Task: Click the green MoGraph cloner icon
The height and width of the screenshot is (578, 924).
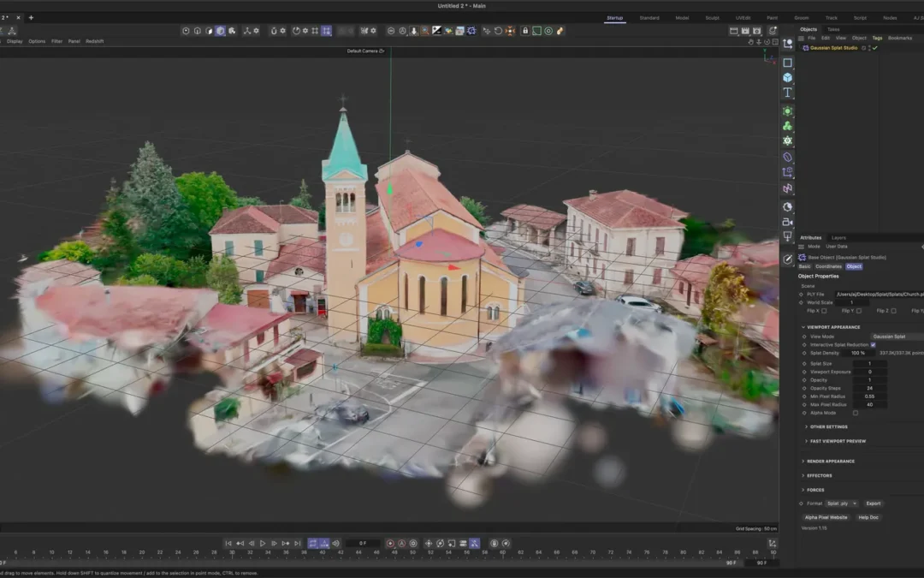Action: [x=787, y=126]
